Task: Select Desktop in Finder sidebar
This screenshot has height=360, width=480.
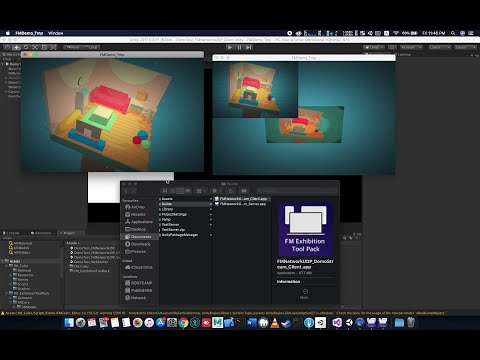Action: coord(135,229)
